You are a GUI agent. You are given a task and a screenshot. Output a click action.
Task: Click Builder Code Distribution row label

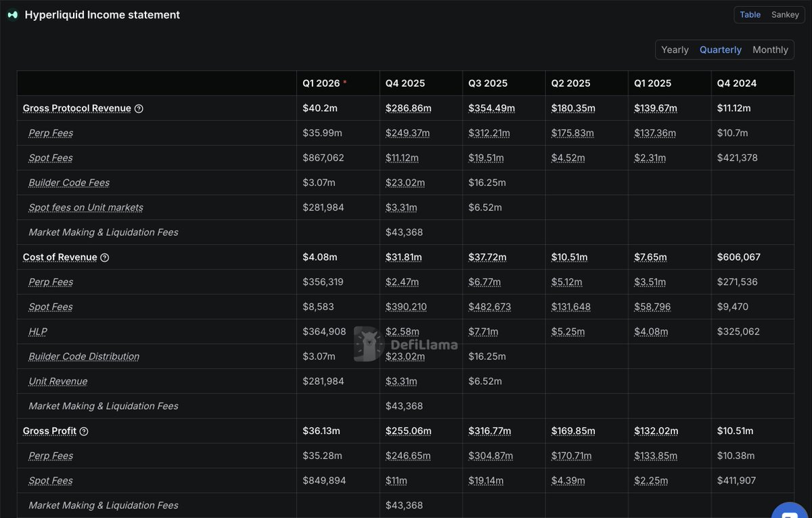click(84, 357)
